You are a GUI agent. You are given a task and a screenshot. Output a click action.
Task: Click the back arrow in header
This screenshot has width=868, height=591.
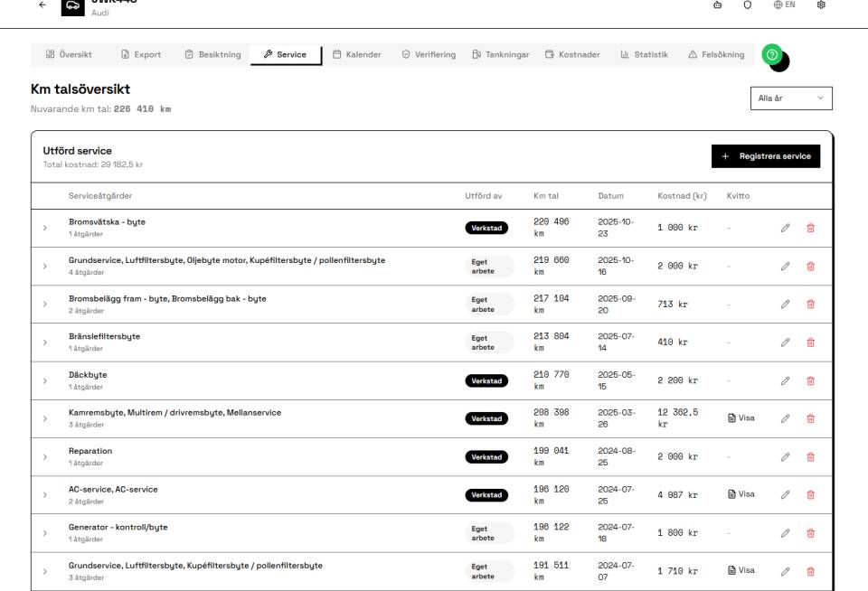coord(41,5)
